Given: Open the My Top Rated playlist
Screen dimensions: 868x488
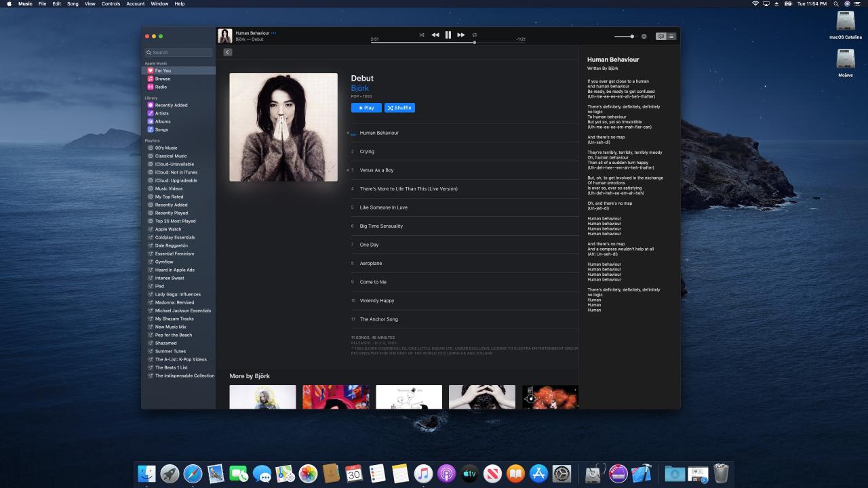Looking at the screenshot, I should click(178, 197).
